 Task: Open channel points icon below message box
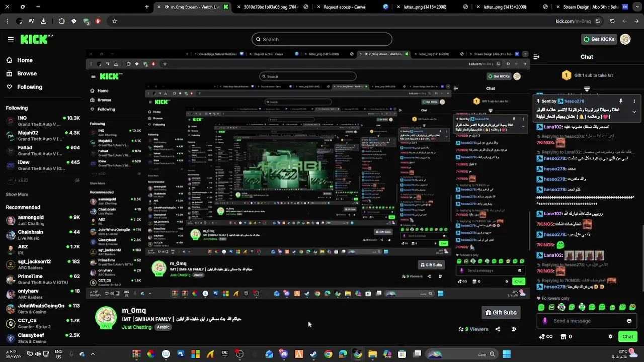545,337
